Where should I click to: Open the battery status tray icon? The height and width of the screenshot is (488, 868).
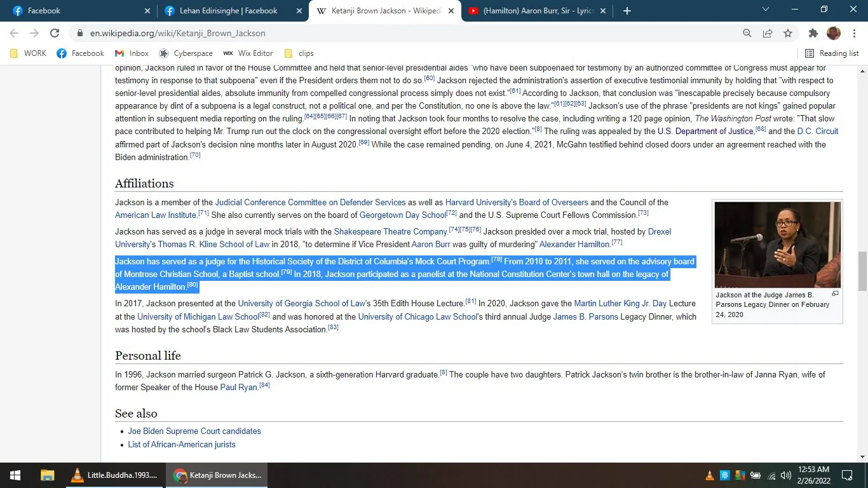(756, 475)
